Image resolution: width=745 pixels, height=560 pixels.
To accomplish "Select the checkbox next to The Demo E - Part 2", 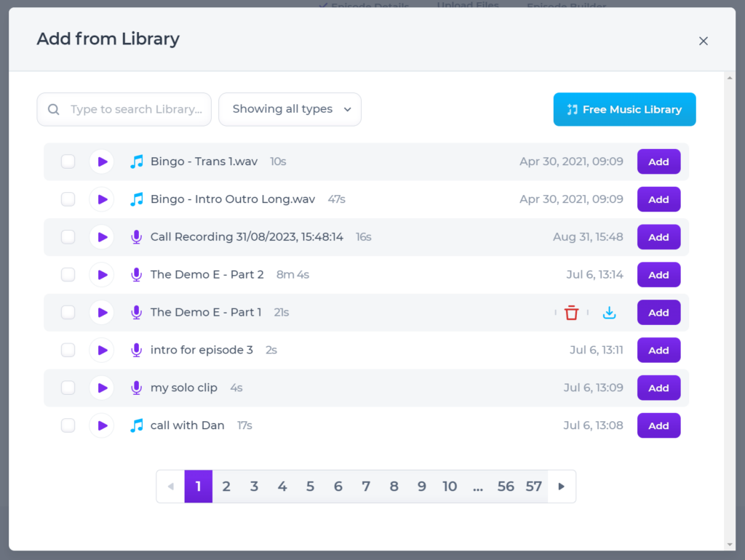I will point(68,275).
